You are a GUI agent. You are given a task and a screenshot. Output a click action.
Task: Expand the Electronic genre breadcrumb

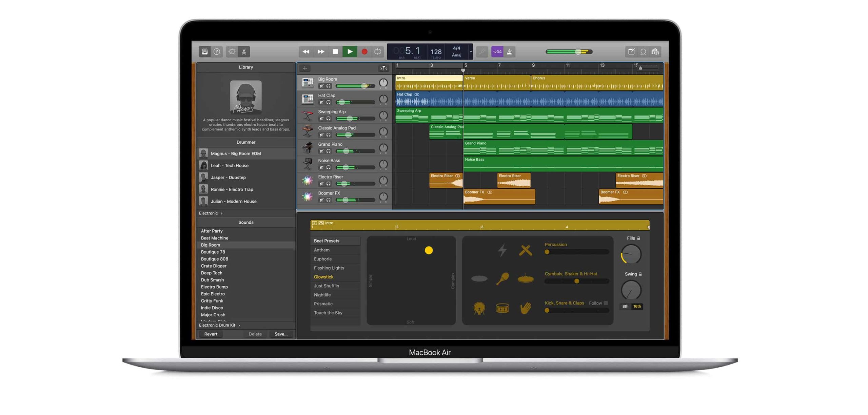pyautogui.click(x=211, y=213)
